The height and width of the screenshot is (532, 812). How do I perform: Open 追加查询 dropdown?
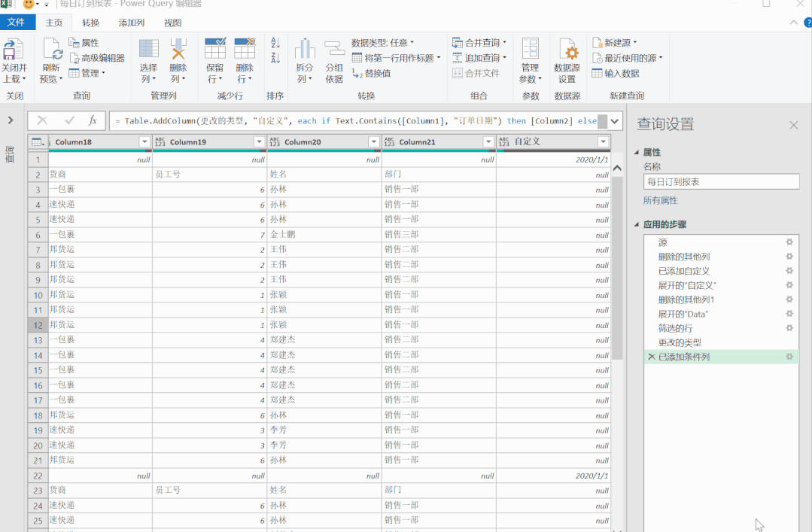(x=479, y=58)
